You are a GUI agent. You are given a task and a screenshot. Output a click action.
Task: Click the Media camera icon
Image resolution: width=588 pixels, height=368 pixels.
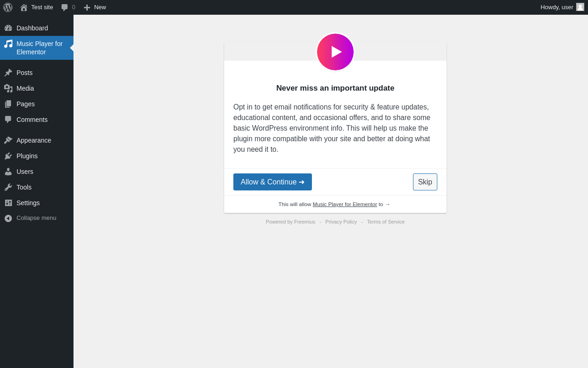pyautogui.click(x=8, y=88)
